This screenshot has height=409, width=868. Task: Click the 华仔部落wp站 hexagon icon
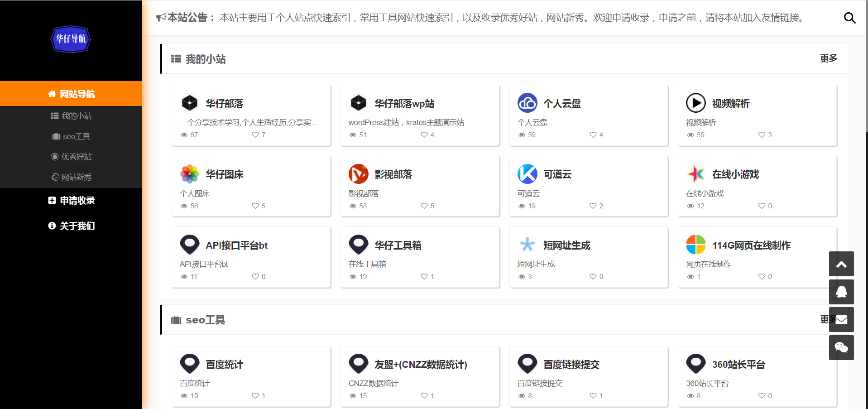tap(359, 103)
